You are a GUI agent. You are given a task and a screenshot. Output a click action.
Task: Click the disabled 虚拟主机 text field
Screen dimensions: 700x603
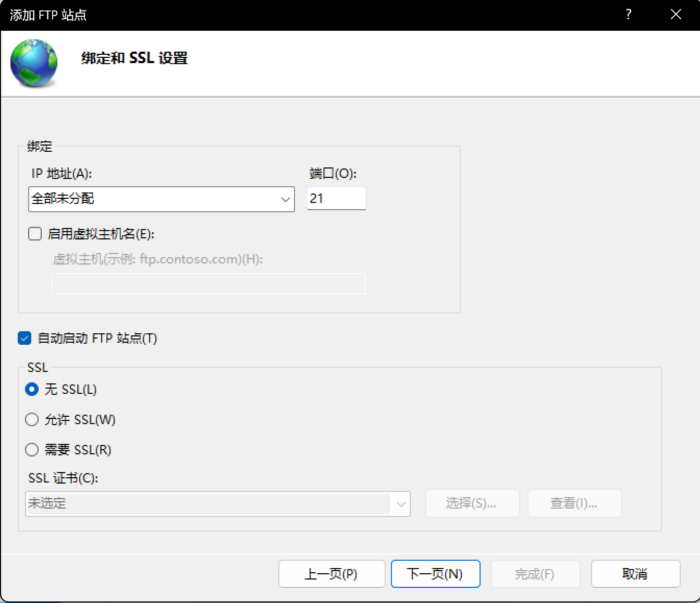[208, 284]
